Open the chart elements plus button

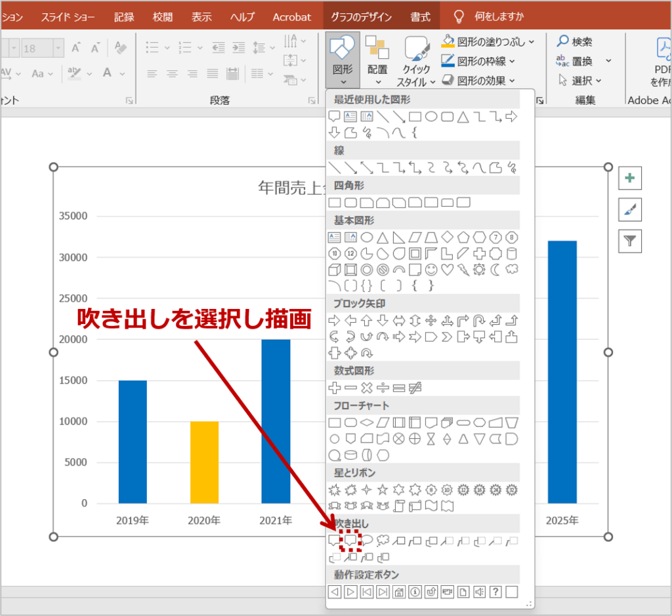[x=629, y=178]
